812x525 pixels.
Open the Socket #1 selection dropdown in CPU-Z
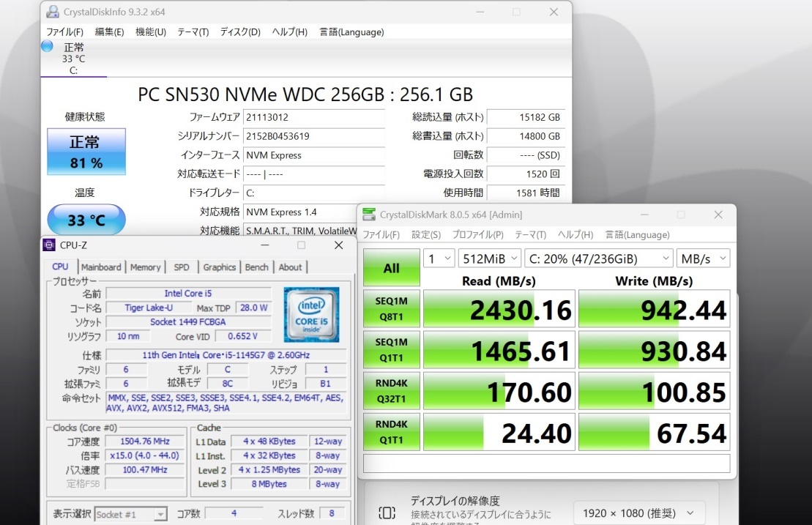(x=131, y=514)
